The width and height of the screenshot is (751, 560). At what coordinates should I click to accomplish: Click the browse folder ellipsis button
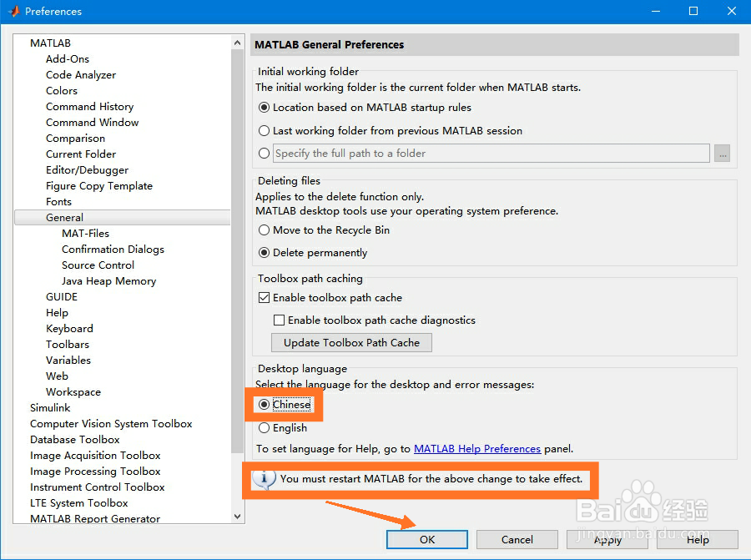coord(723,154)
